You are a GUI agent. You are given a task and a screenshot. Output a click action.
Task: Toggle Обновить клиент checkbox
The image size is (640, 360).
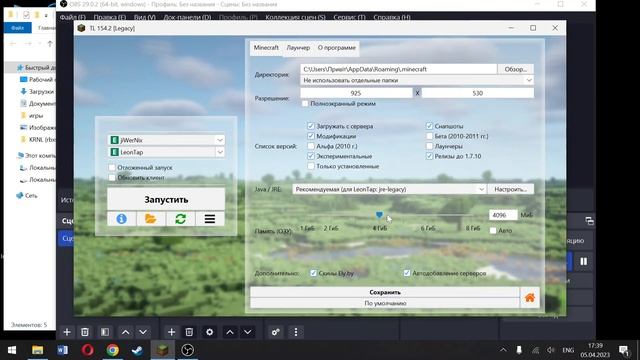[112, 178]
